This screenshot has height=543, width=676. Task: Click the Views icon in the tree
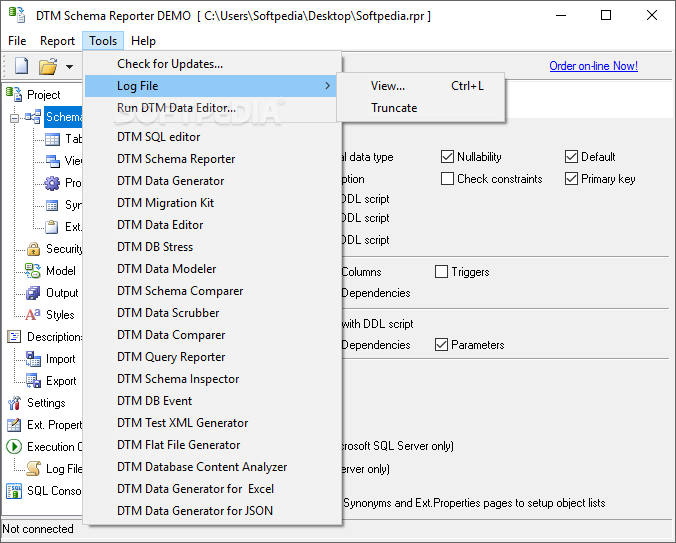[52, 161]
